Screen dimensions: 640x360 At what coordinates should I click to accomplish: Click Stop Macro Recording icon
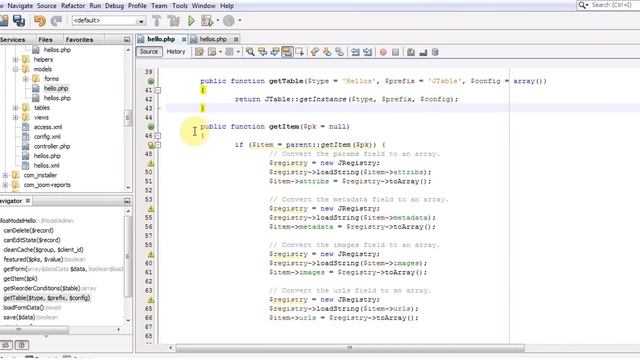tap(396, 52)
